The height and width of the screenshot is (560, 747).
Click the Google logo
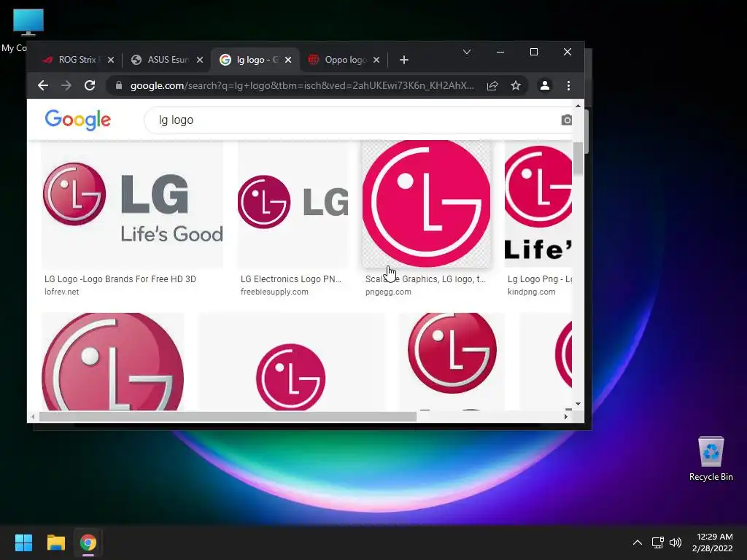tap(77, 120)
